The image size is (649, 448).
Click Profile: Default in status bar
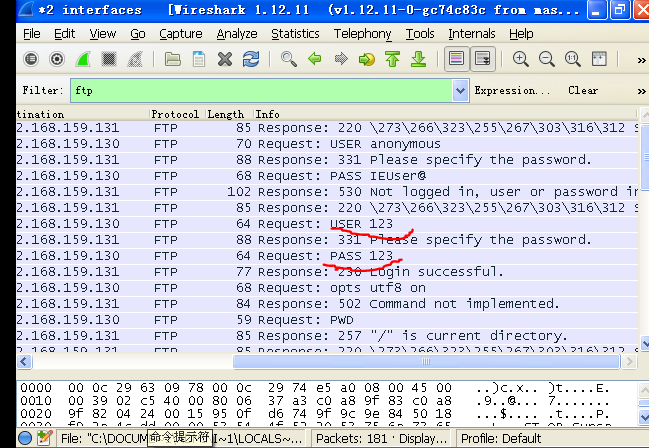[x=501, y=438]
